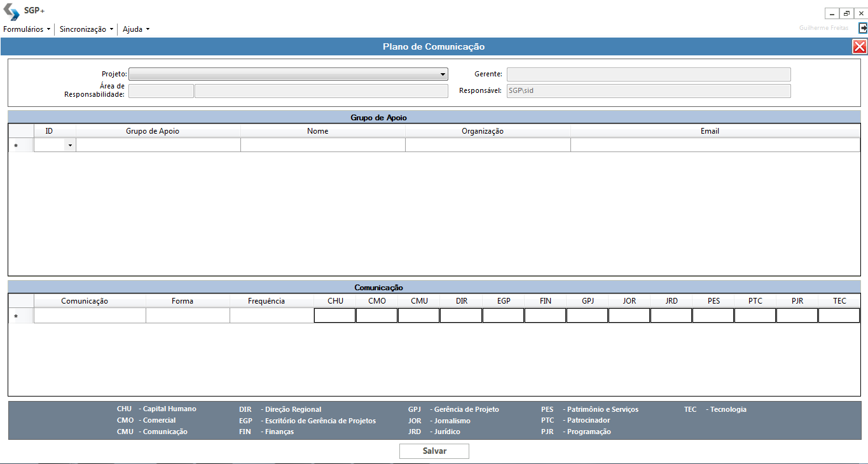Viewport: 868px width, 464px height.
Task: Toggle the GPJ cell in new communication row
Action: pos(587,316)
